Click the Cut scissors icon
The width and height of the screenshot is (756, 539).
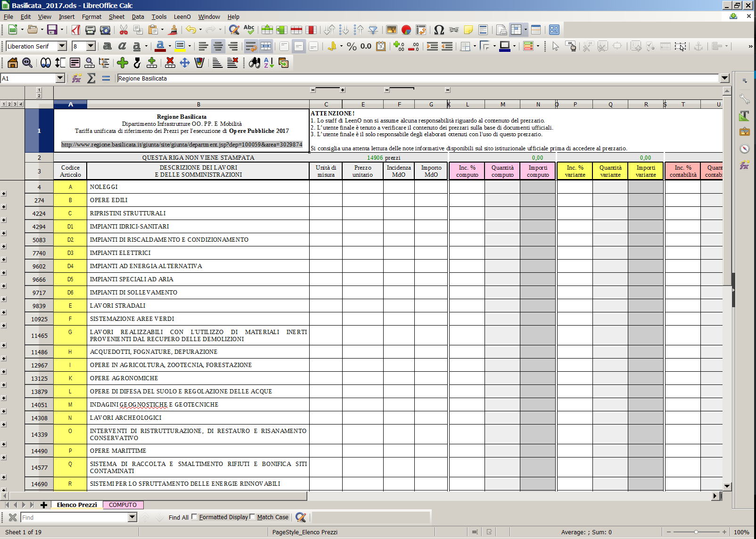tap(123, 30)
